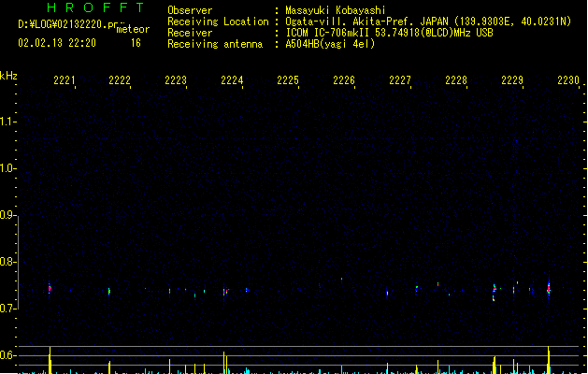
Task: Click the 0.7 kHz frequency tick label
Action: (x=7, y=309)
